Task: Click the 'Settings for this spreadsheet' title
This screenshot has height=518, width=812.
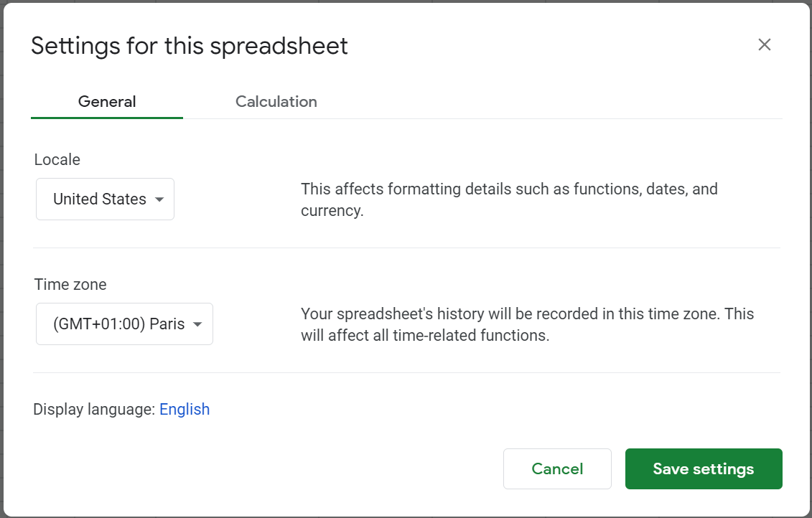Action: coord(190,46)
